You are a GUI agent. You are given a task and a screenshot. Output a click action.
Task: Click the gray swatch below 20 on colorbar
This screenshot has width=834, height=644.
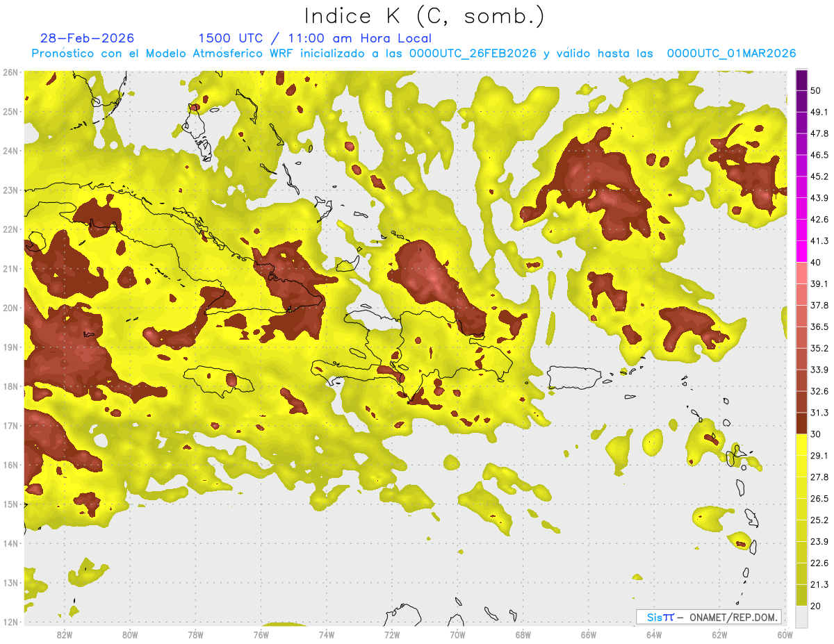tap(801, 616)
